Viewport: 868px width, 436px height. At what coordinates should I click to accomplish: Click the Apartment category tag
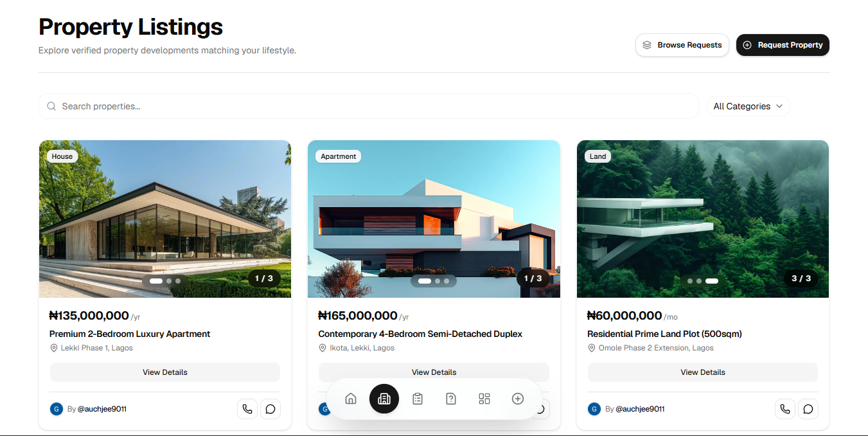[339, 156]
